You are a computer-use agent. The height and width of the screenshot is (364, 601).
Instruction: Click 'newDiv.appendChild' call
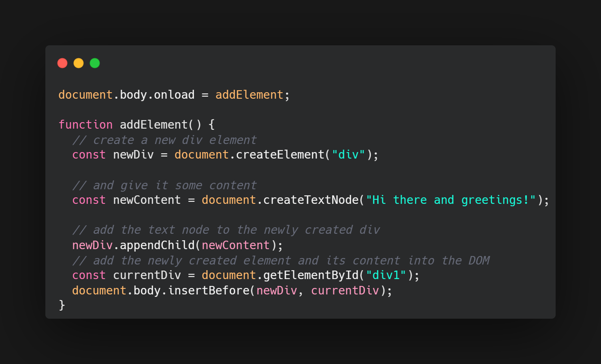pyautogui.click(x=133, y=245)
